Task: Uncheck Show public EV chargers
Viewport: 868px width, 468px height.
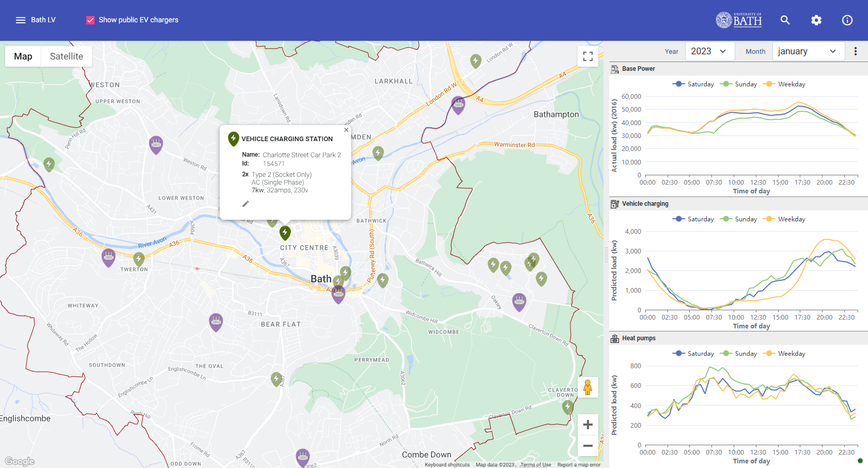Action: (x=90, y=20)
